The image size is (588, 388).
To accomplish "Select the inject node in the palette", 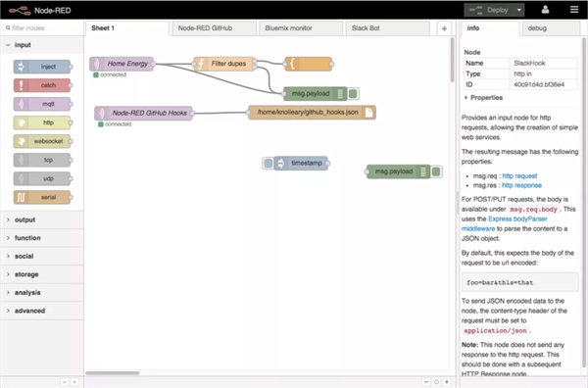I will pyautogui.click(x=42, y=67).
